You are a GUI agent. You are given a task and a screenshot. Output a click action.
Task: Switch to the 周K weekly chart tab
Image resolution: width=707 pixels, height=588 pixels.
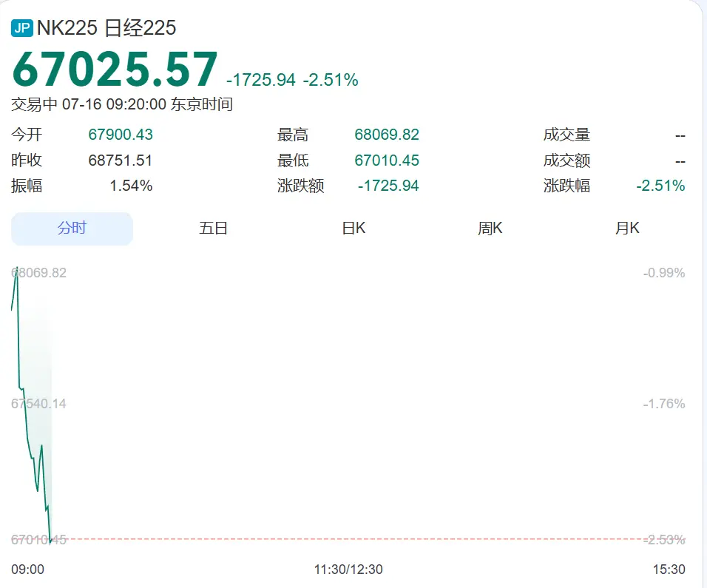pos(490,228)
